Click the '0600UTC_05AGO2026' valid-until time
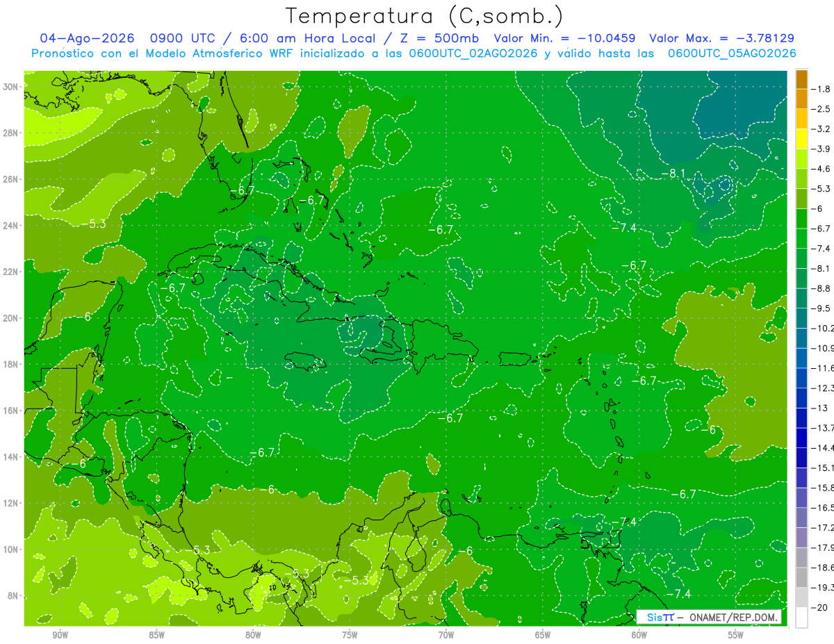Viewport: 834px width, 644px height. [x=731, y=53]
